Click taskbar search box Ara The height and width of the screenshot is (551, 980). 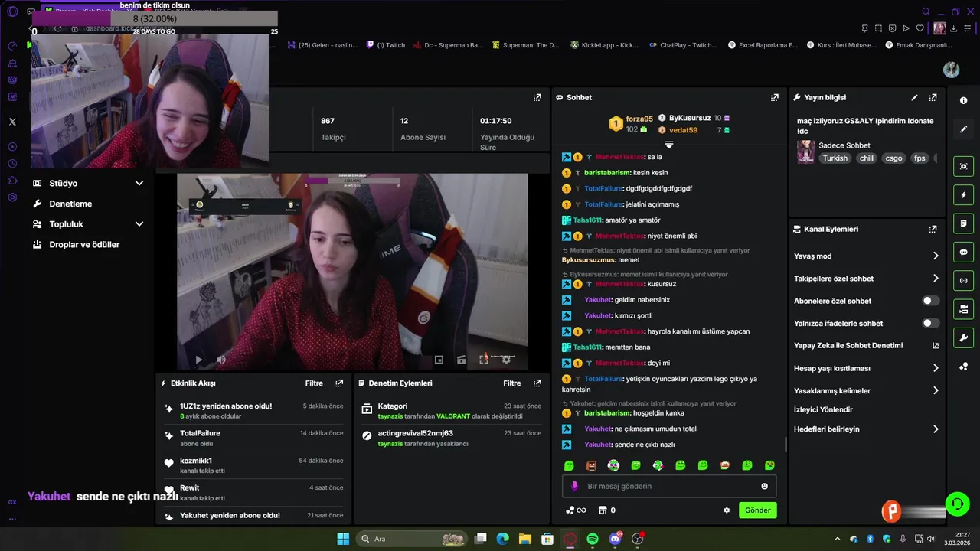pyautogui.click(x=412, y=539)
